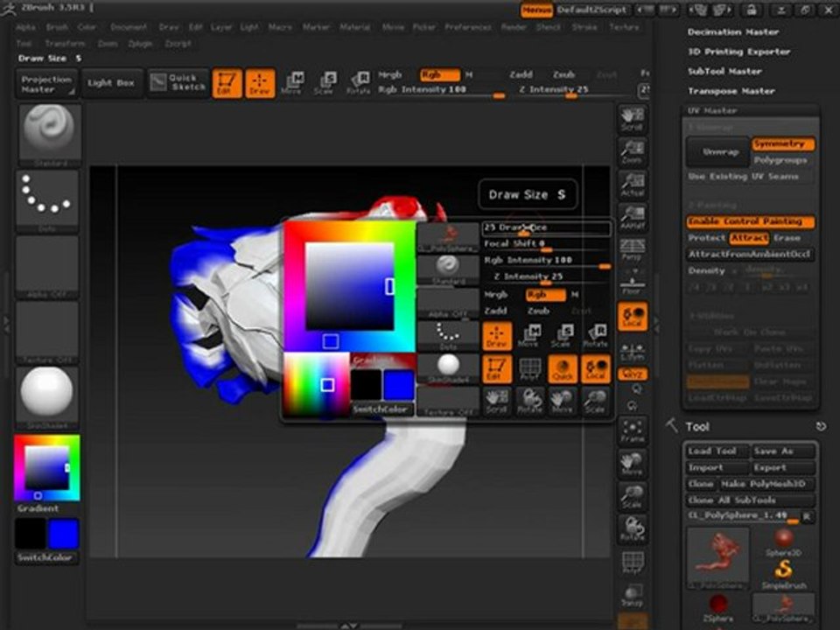This screenshot has width=840, height=630.
Task: Select the Protect painting mode
Action: coord(706,238)
